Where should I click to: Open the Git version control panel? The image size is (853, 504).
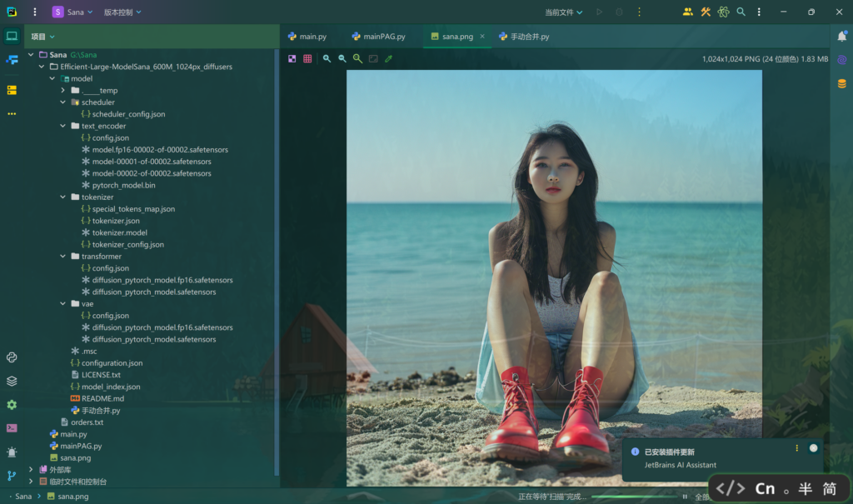(x=12, y=476)
